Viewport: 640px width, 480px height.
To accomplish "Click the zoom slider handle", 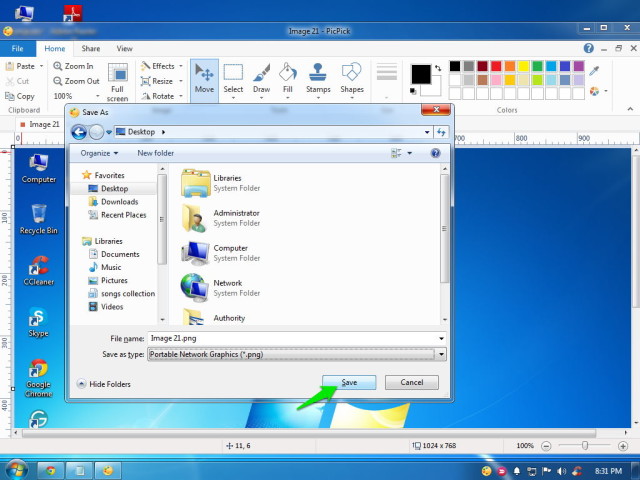I will (585, 445).
